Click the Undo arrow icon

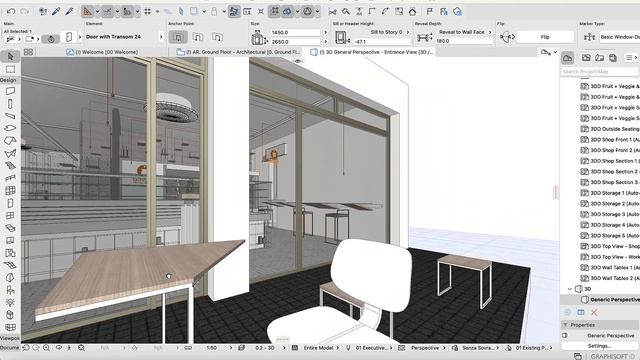pyautogui.click(x=11, y=11)
